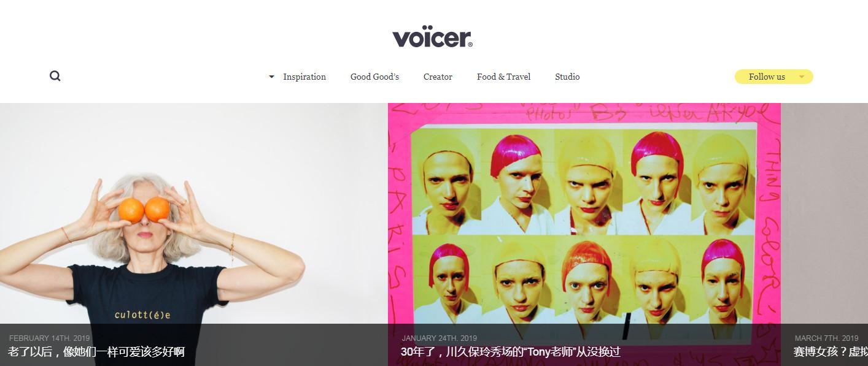Navigate to Food & Travel
868x366 pixels.
503,77
